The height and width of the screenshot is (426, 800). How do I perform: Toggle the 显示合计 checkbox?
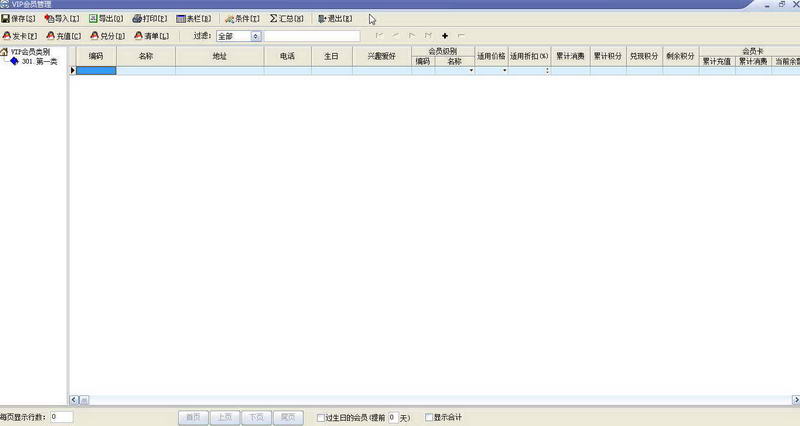pos(430,417)
